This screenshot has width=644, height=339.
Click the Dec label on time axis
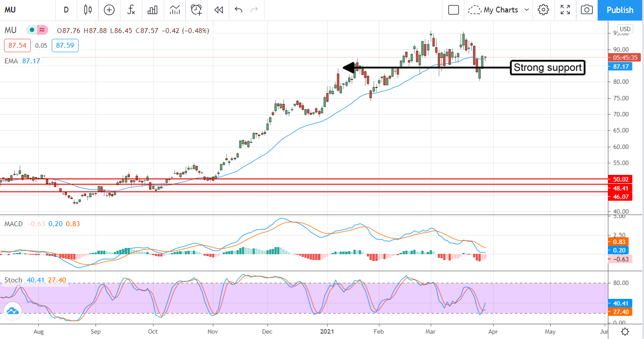pos(267,331)
